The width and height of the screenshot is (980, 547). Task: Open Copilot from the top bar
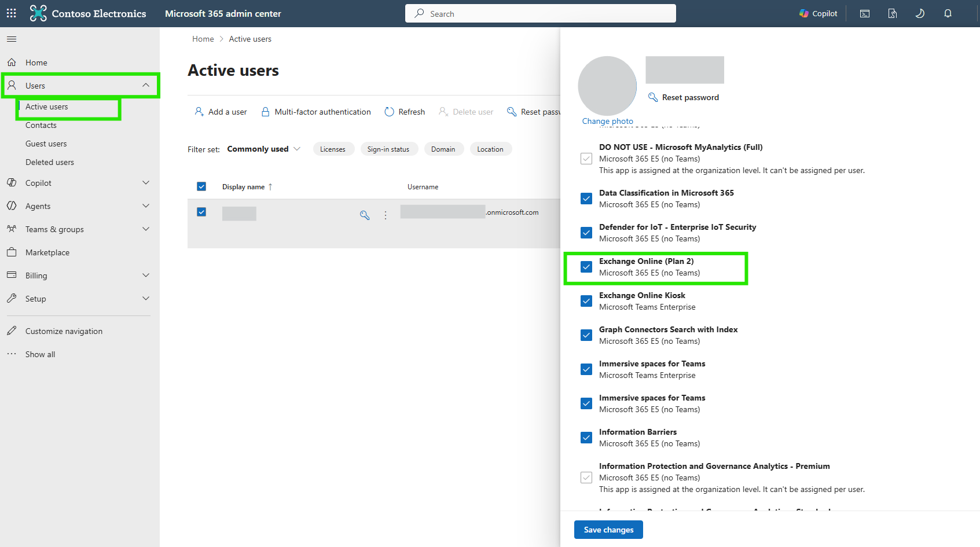coord(818,13)
